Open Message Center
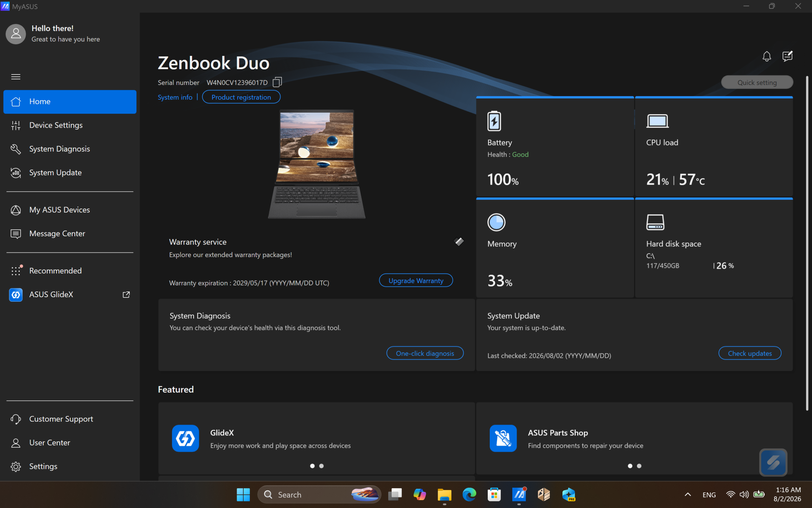Screen dimensions: 812x508 pos(70,233)
